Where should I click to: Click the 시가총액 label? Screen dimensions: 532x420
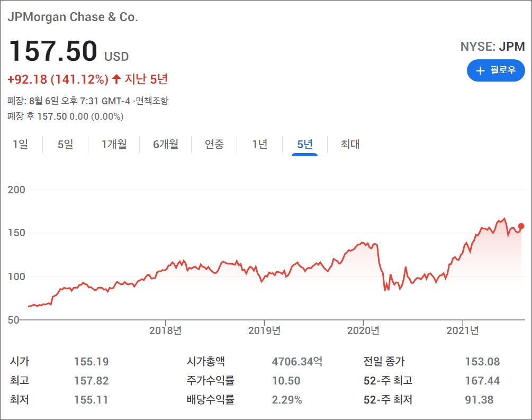205,361
